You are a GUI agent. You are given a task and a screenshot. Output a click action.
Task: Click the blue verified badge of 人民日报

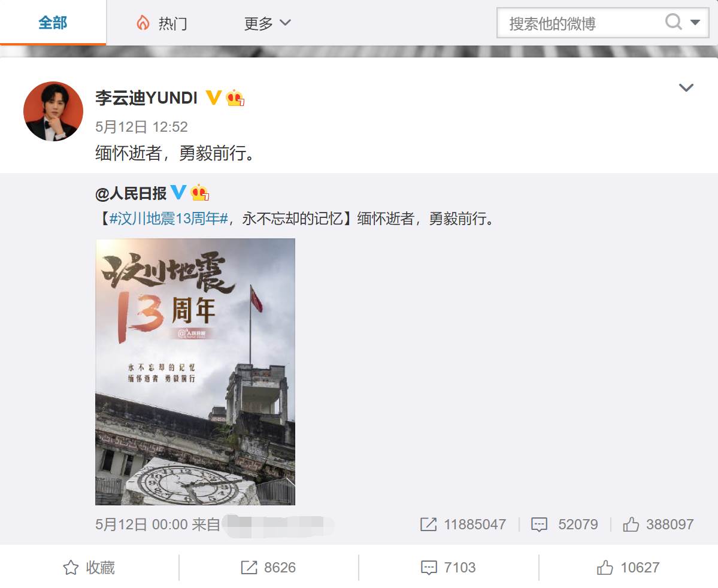pyautogui.click(x=178, y=192)
